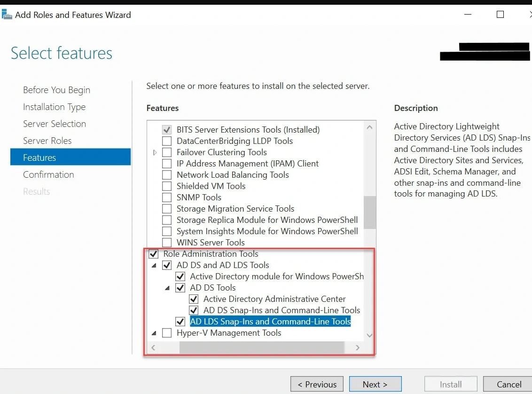Click the up arrow of features scrollbar
The width and height of the screenshot is (532, 394).
click(369, 127)
